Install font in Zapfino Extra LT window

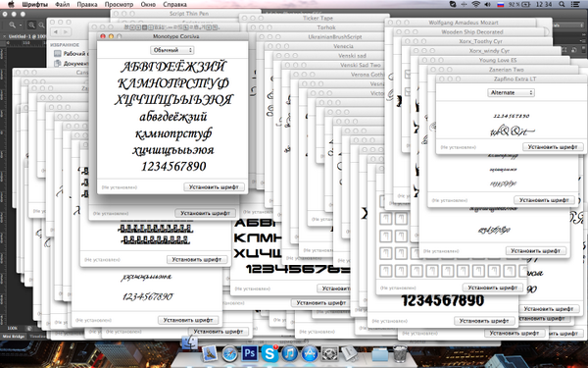tap(553, 147)
